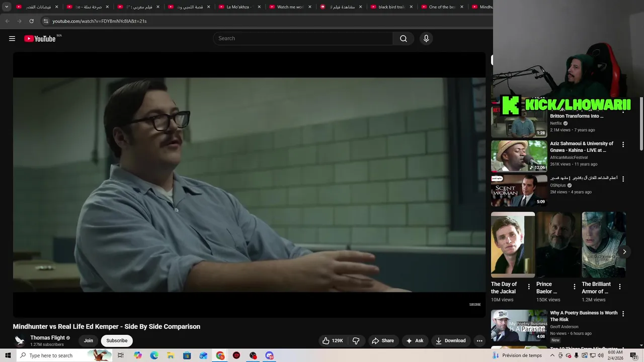This screenshot has width=644, height=362.
Task: Open options for 'The Day of the Jackal'
Action: 529,287
